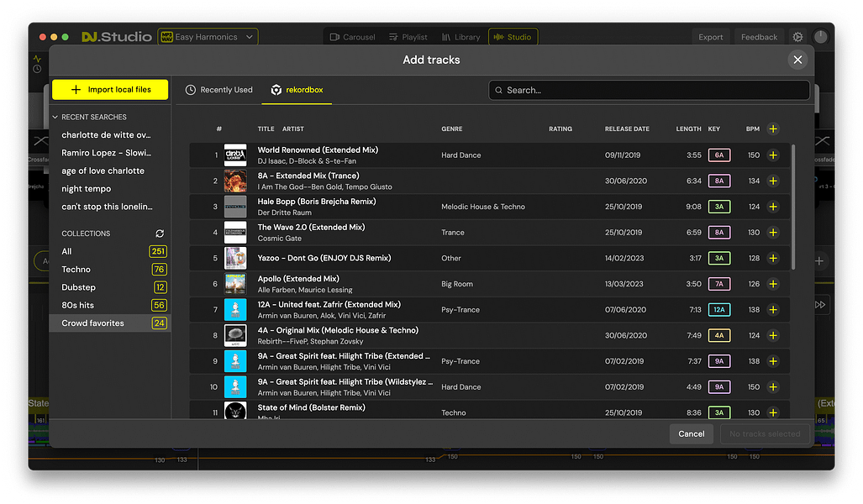
Task: Click World Renowned album artwork thumbnail
Action: coord(235,155)
